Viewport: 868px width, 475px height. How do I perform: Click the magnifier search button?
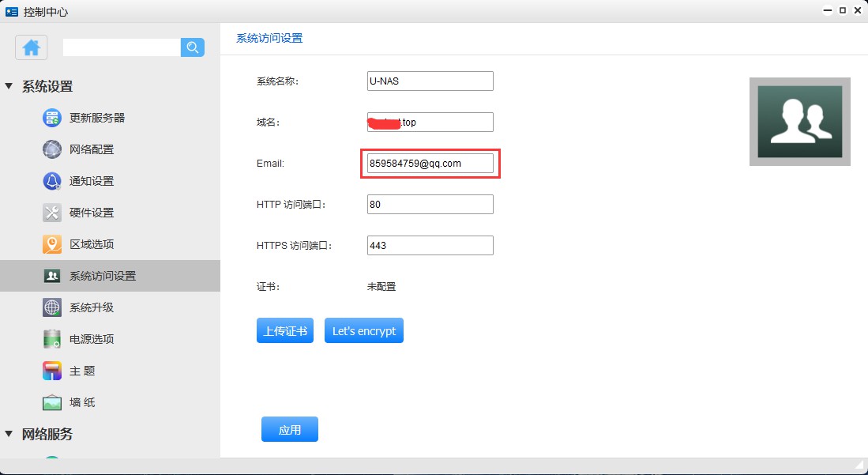tap(192, 47)
